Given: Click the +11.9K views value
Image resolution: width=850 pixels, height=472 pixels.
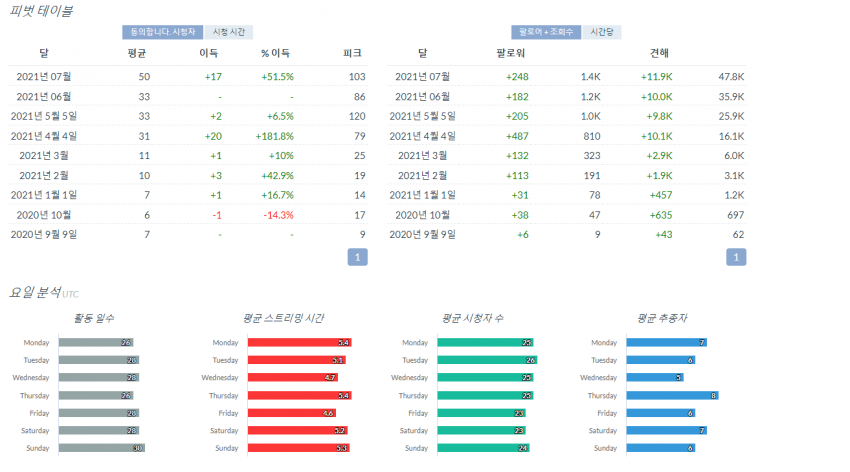Looking at the screenshot, I should (x=656, y=77).
